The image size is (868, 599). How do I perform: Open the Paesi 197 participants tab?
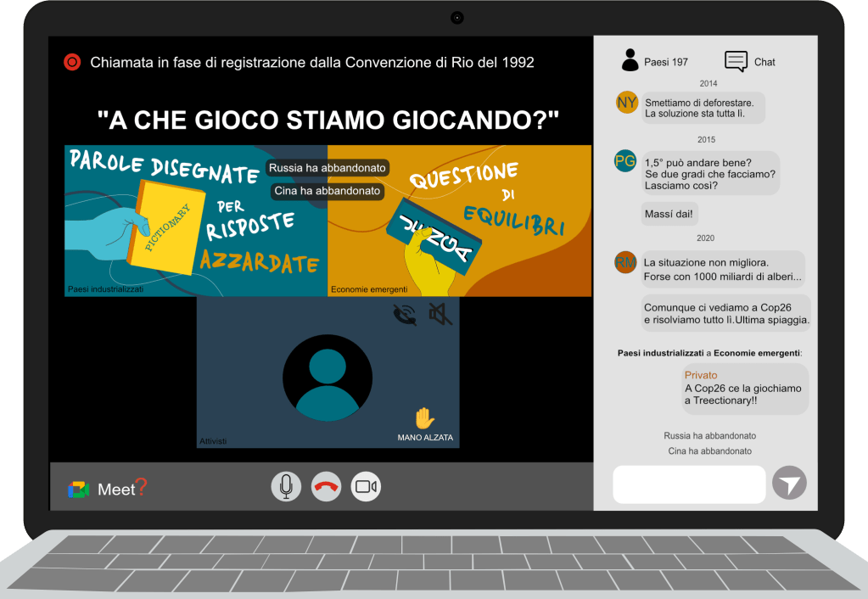[654, 61]
